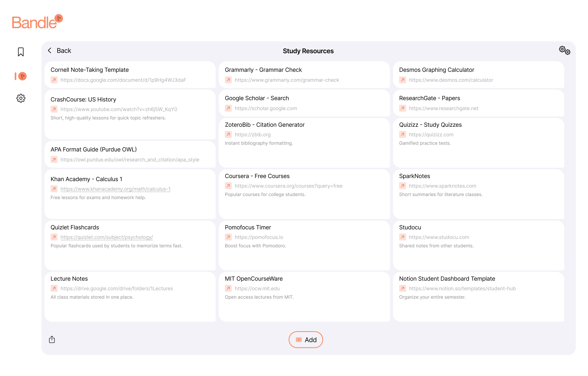Open link arrow for Coursera Free Courses
The image size is (588, 376).
[x=228, y=186]
